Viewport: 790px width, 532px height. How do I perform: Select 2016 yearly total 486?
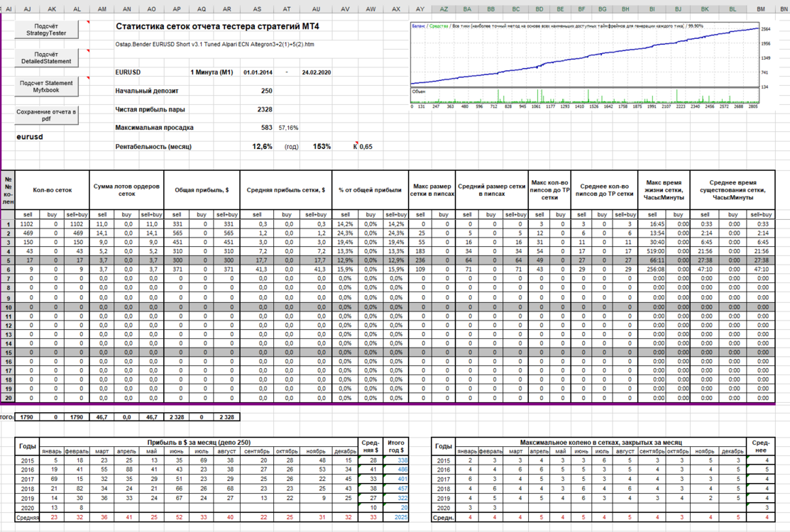click(395, 470)
